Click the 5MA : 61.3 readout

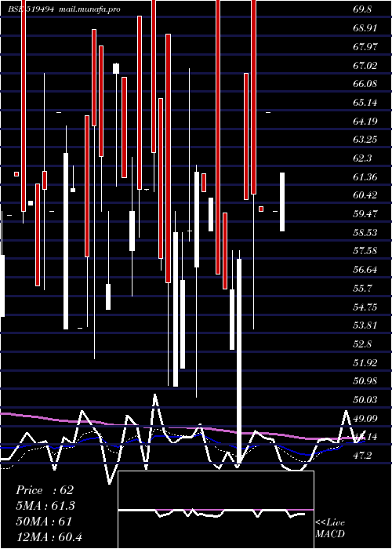[45, 506]
